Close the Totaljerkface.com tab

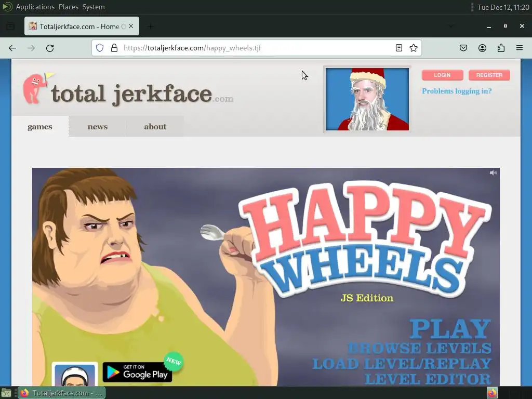click(131, 26)
